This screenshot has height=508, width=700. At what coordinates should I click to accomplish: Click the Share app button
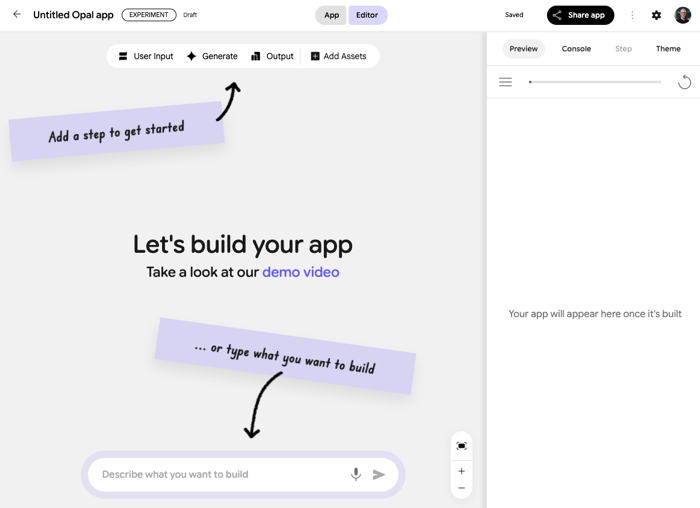[580, 15]
